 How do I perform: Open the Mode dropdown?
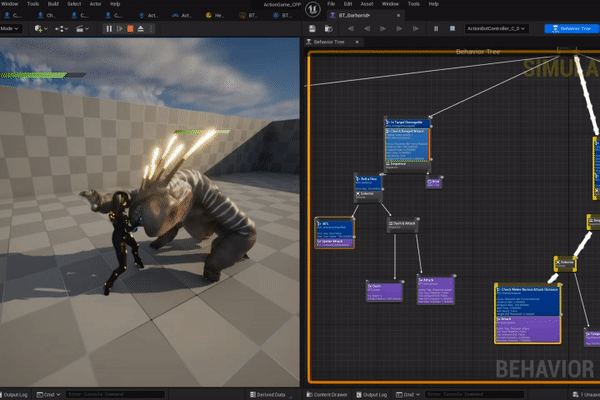[x=10, y=29]
